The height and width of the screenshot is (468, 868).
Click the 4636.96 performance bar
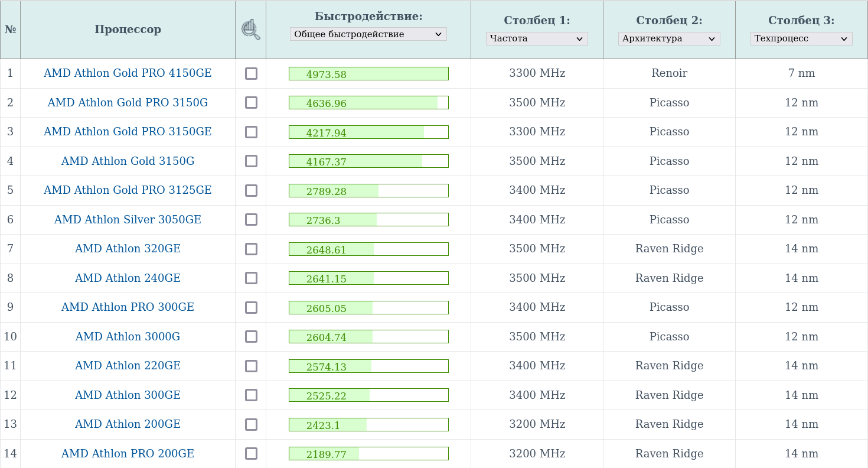(x=368, y=103)
